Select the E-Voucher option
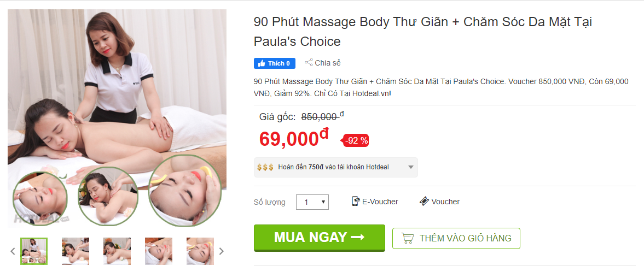644x272 pixels. (x=375, y=202)
